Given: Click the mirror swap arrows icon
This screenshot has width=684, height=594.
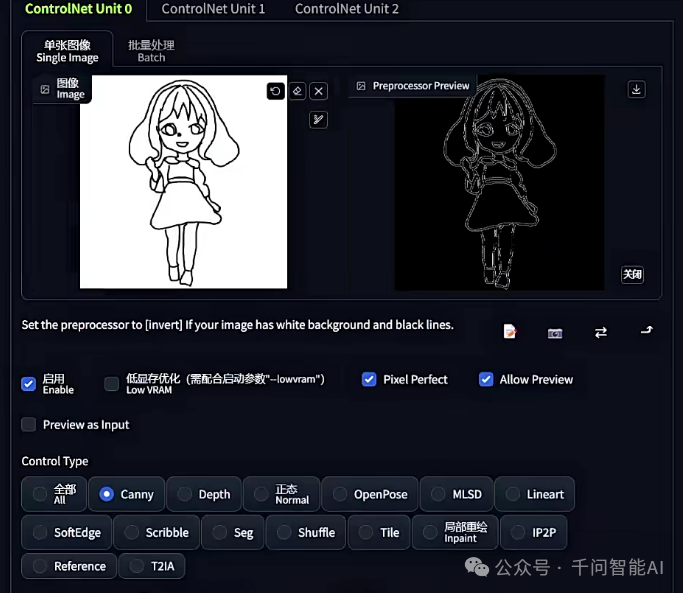Looking at the screenshot, I should click(601, 333).
